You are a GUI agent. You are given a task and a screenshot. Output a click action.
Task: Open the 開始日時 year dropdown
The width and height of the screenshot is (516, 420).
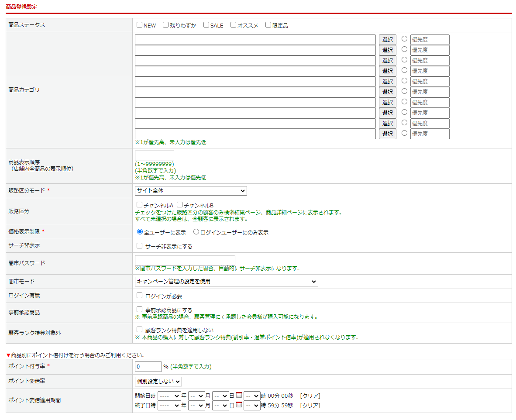[169, 396]
